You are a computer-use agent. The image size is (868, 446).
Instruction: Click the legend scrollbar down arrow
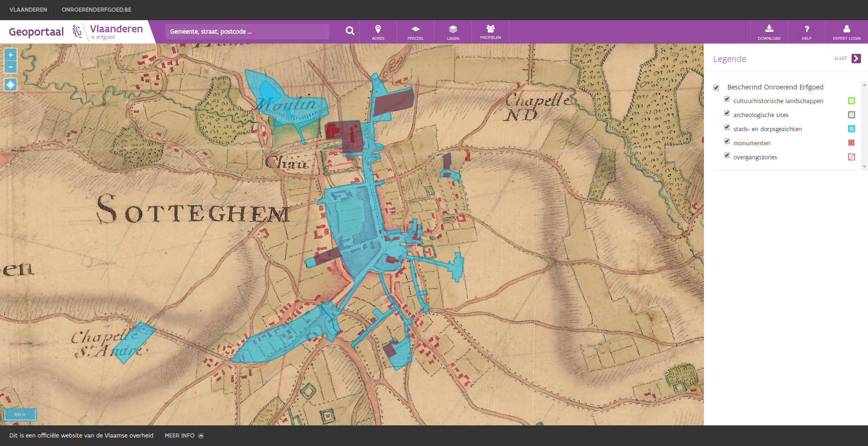coord(864,167)
